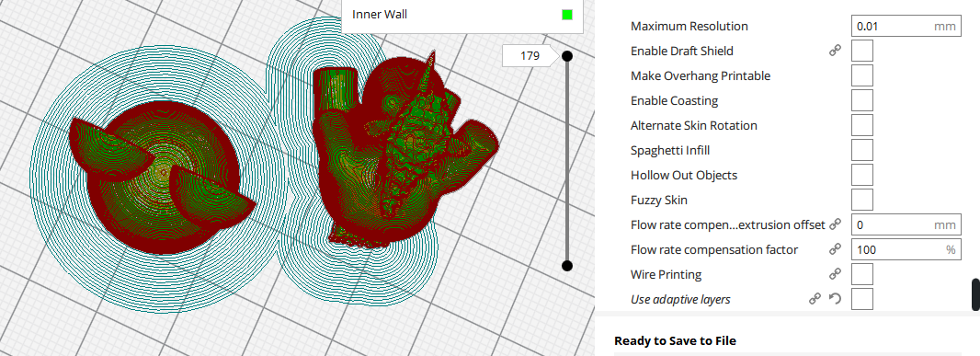Click Hollow Out Objects label

[684, 175]
